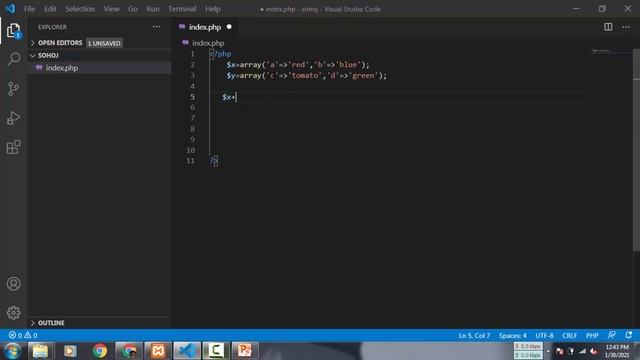Open the Selection menu
The image size is (640, 360).
tap(80, 9)
